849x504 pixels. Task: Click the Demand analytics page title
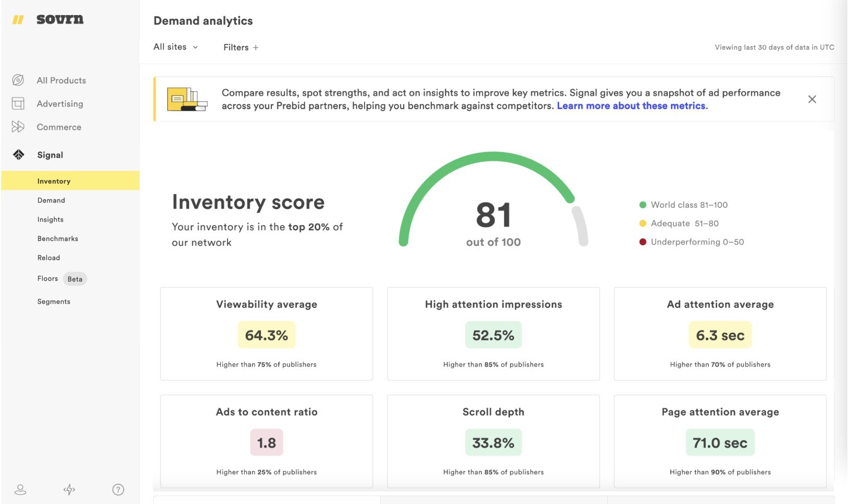(x=203, y=21)
